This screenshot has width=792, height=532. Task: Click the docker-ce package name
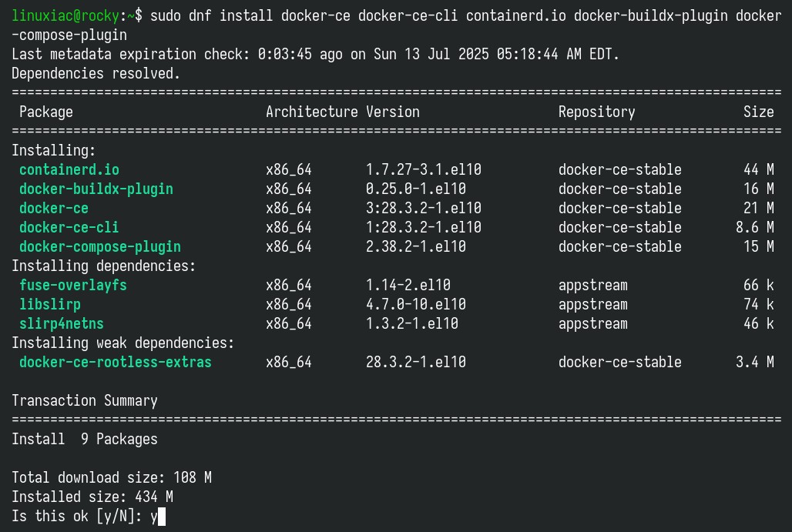pyautogui.click(x=53, y=208)
